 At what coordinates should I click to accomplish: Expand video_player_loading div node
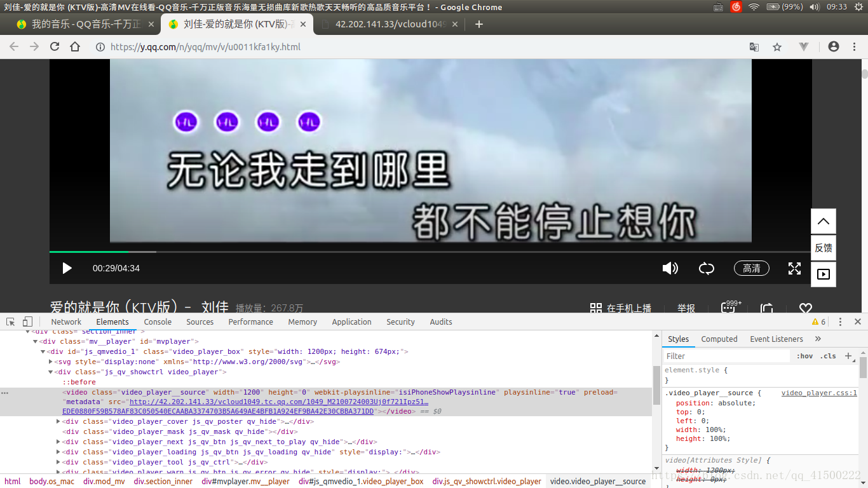(x=58, y=452)
